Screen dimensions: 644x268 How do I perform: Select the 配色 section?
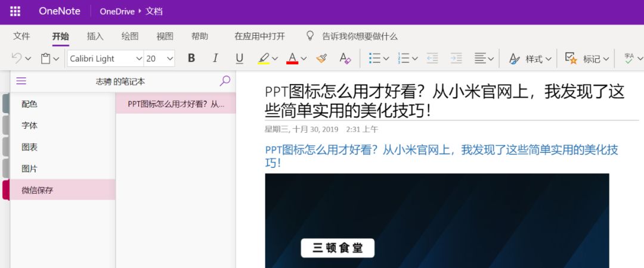click(63, 104)
